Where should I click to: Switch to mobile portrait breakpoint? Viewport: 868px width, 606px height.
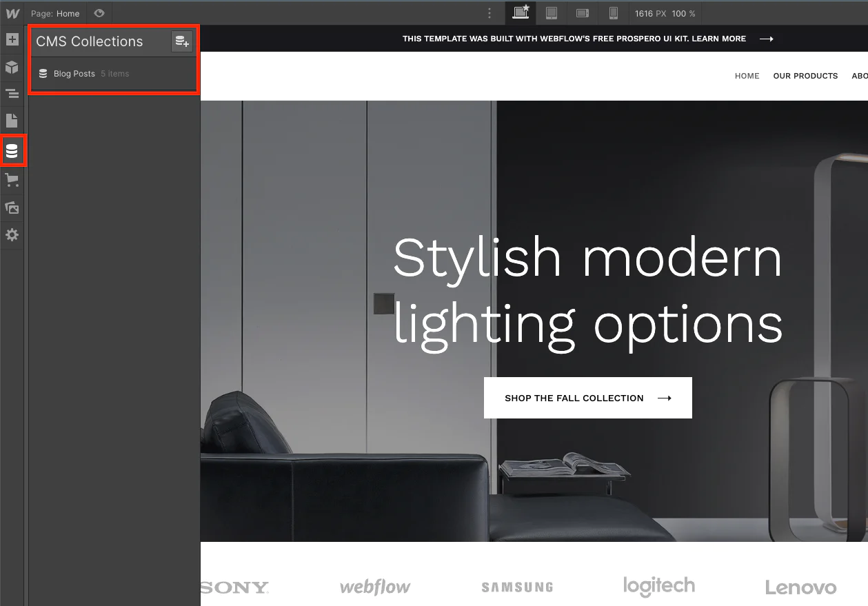[613, 13]
